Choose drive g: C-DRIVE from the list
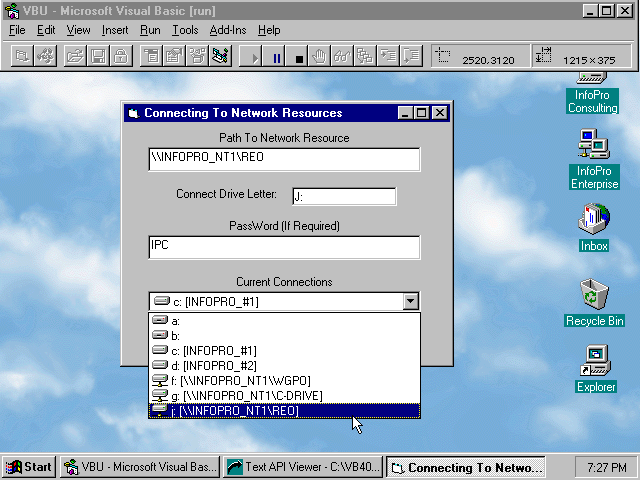The height and width of the screenshot is (480, 640). pyautogui.click(x=238, y=396)
